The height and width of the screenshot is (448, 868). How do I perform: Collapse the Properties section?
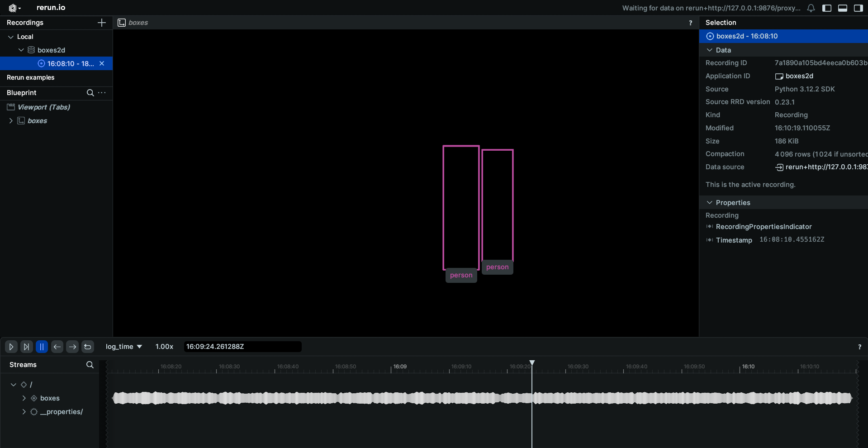709,203
